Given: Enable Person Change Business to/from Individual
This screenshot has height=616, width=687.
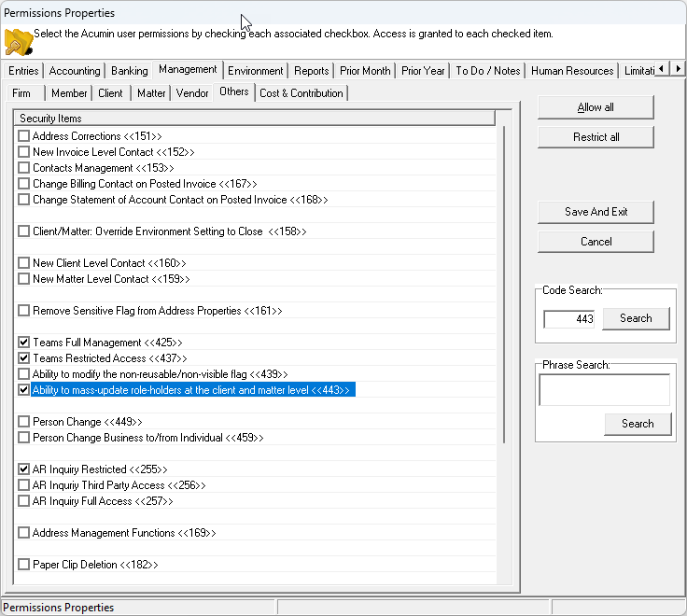Looking at the screenshot, I should [23, 437].
